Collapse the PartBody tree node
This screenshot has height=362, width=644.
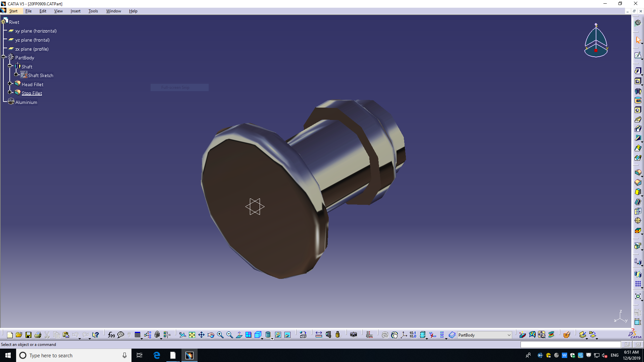click(x=4, y=57)
